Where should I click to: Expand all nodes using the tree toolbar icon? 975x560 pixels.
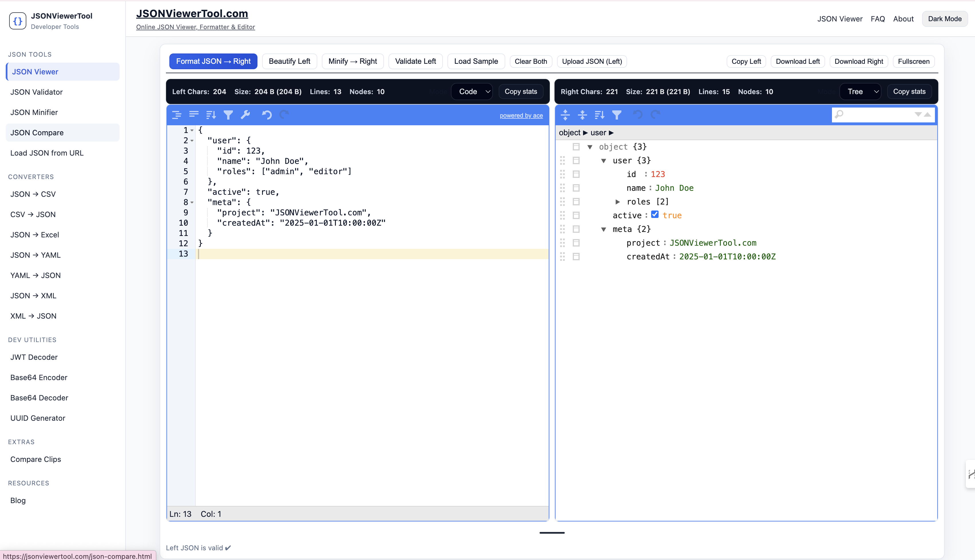pyautogui.click(x=565, y=115)
